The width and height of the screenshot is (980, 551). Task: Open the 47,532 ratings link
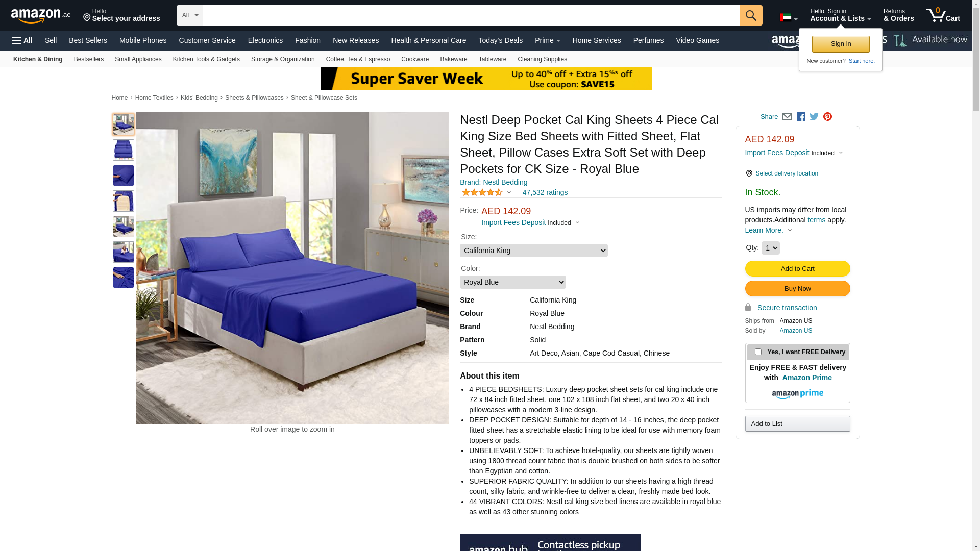click(x=545, y=192)
